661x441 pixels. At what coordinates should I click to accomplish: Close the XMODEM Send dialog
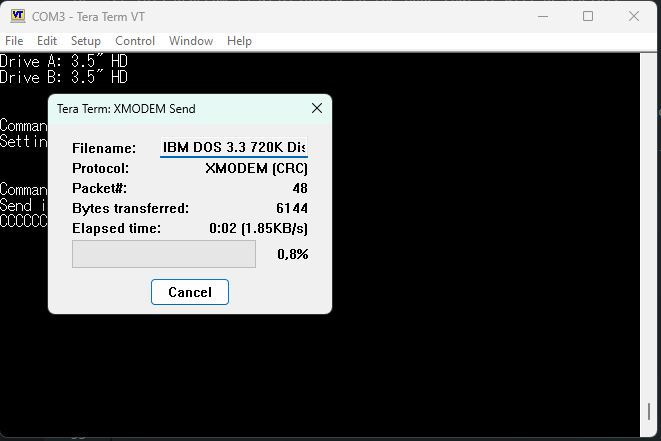[x=317, y=109]
